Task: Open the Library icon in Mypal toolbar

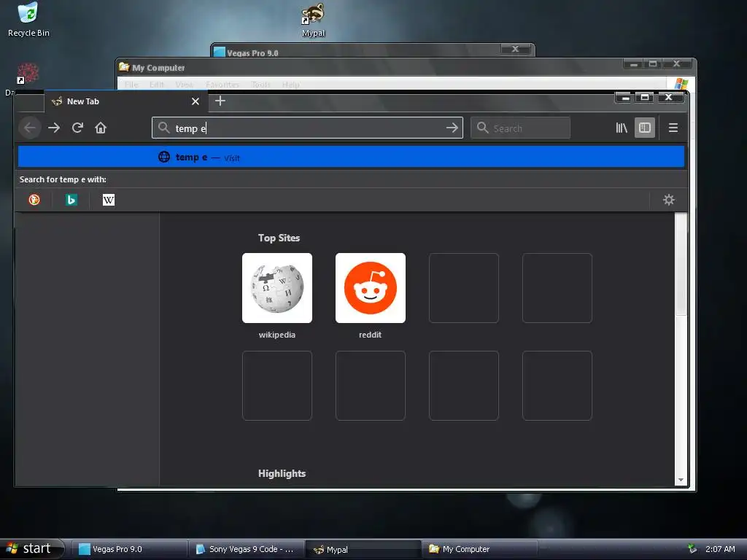Action: pyautogui.click(x=622, y=128)
